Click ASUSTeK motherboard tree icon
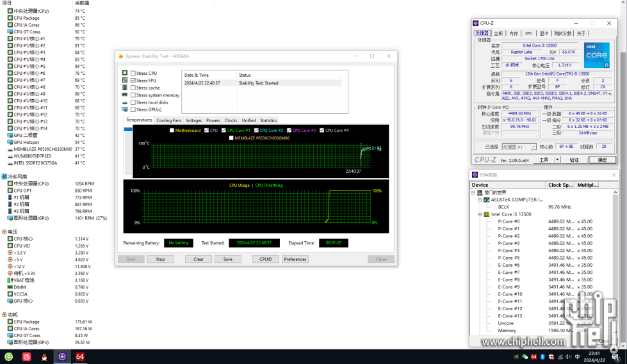Image resolution: width=627 pixels, height=364 pixels. pos(486,200)
